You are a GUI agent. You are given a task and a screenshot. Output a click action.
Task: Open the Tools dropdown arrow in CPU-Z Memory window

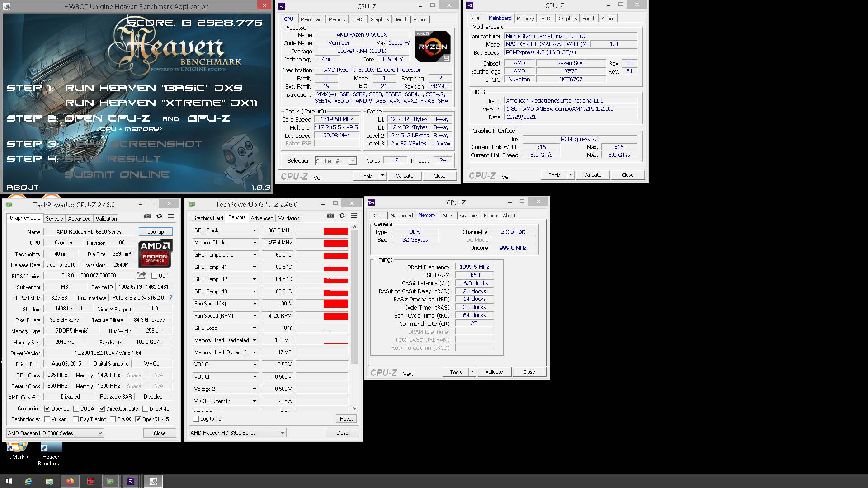click(x=472, y=372)
